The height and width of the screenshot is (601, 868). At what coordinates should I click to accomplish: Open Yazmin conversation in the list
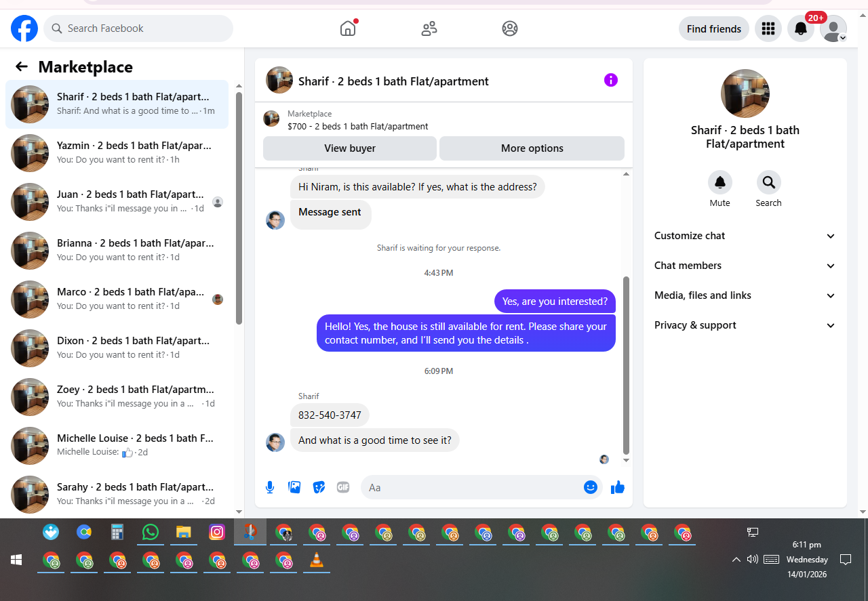click(117, 153)
